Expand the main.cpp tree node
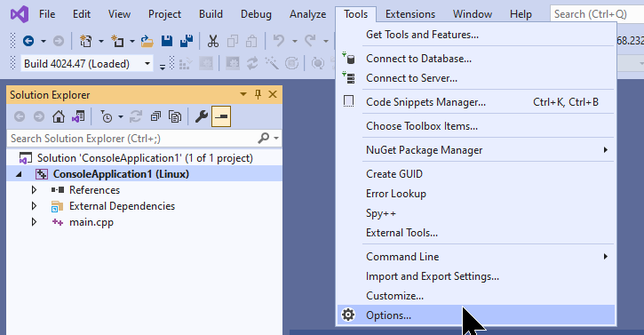Screen dimensions: 644x335 (x=34, y=222)
